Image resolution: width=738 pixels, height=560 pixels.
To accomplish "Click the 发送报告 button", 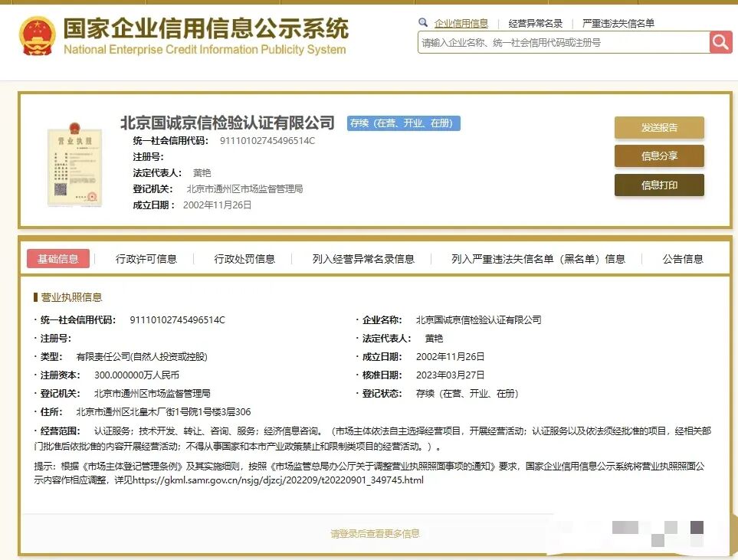I will pyautogui.click(x=659, y=128).
